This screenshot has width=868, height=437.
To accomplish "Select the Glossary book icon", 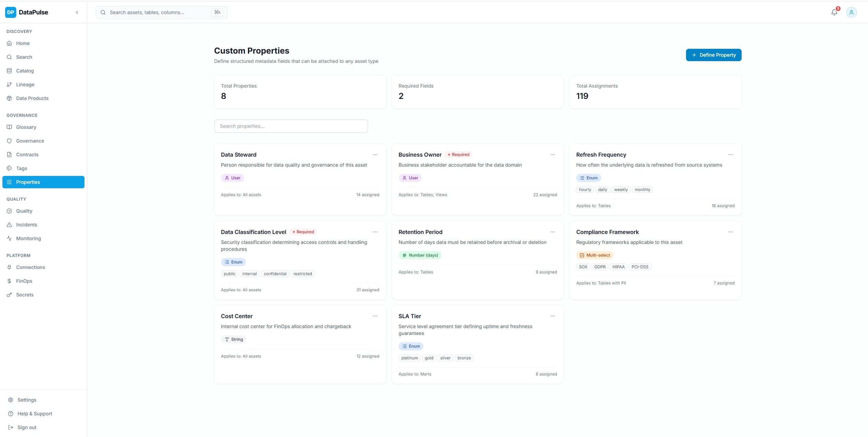I will pyautogui.click(x=10, y=127).
